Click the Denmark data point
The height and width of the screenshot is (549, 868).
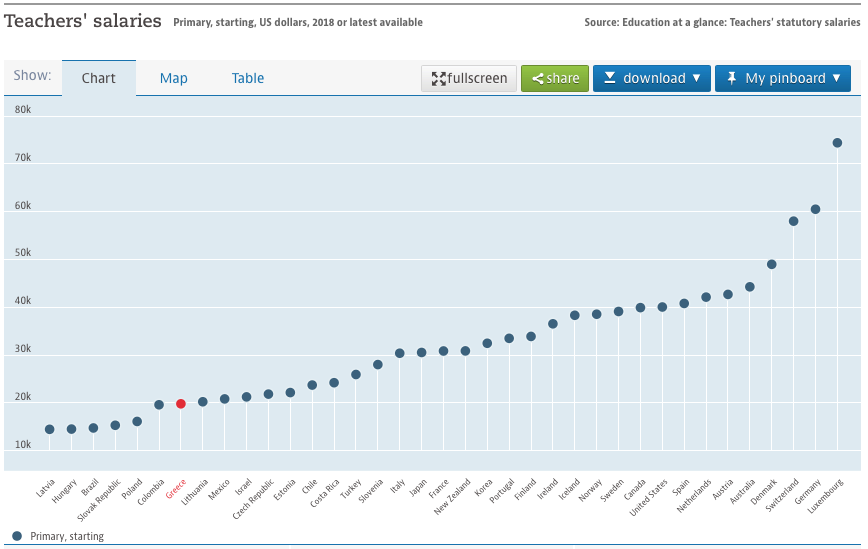[771, 265]
